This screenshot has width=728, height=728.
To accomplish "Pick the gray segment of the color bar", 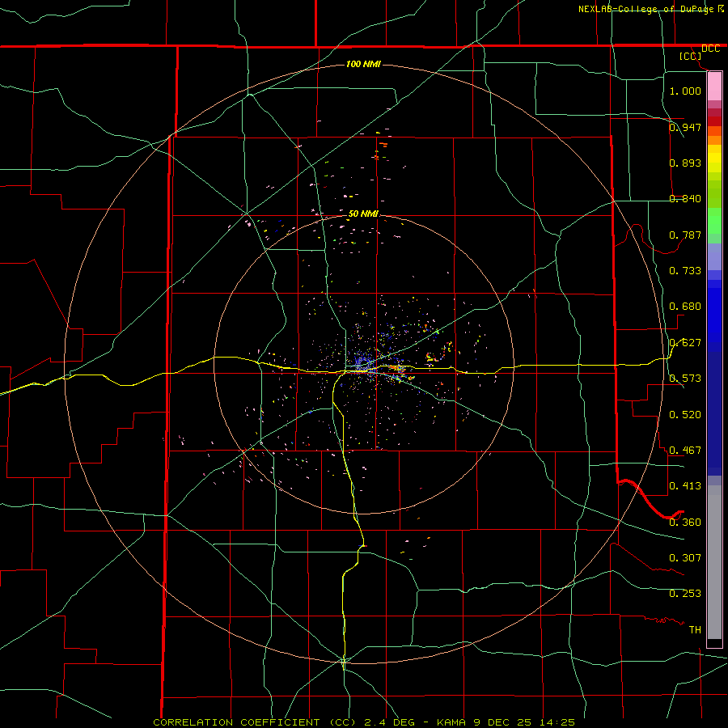I will click(x=714, y=562).
